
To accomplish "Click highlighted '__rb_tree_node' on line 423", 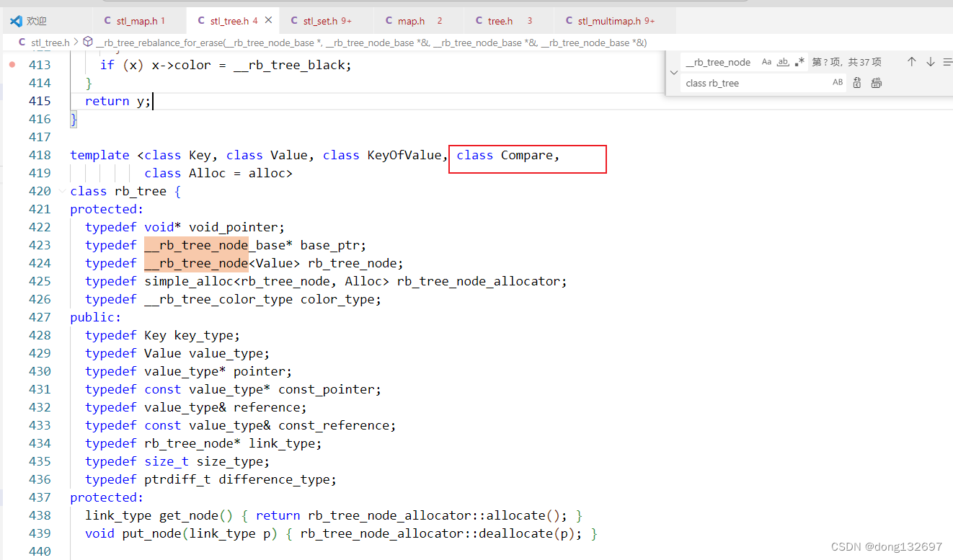I will [196, 245].
